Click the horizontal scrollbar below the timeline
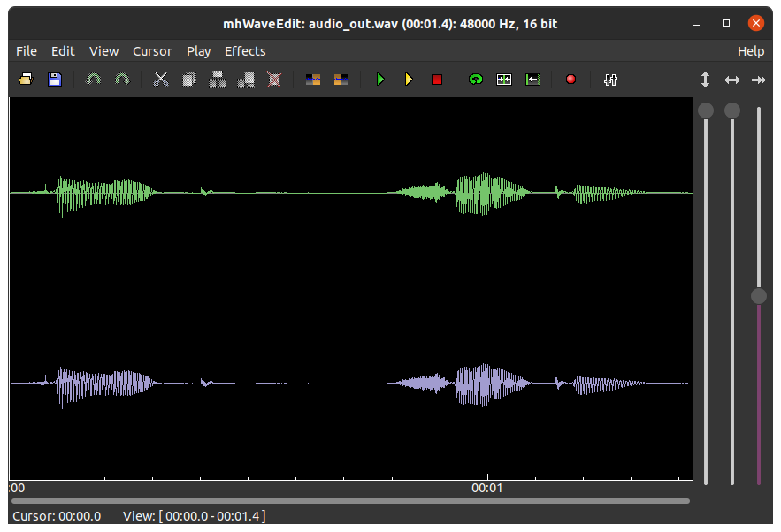This screenshot has width=781, height=532. pyautogui.click(x=350, y=501)
